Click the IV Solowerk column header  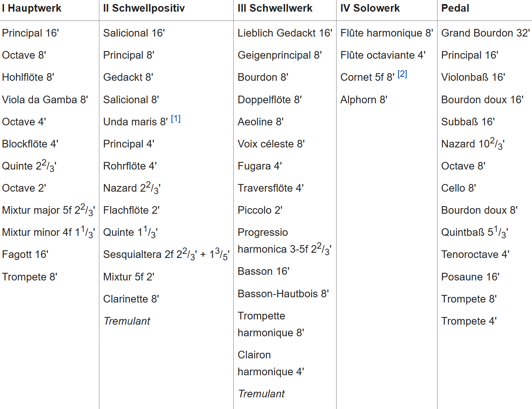(x=370, y=8)
